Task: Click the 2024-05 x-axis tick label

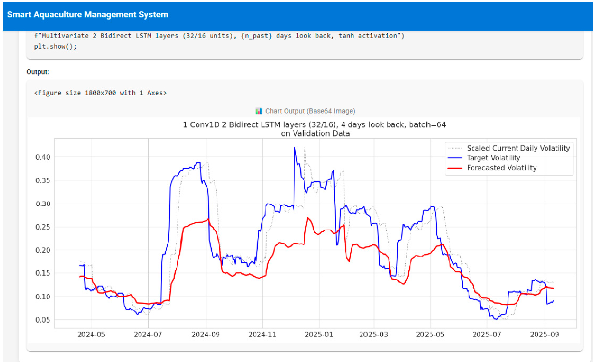Action: tap(91, 335)
